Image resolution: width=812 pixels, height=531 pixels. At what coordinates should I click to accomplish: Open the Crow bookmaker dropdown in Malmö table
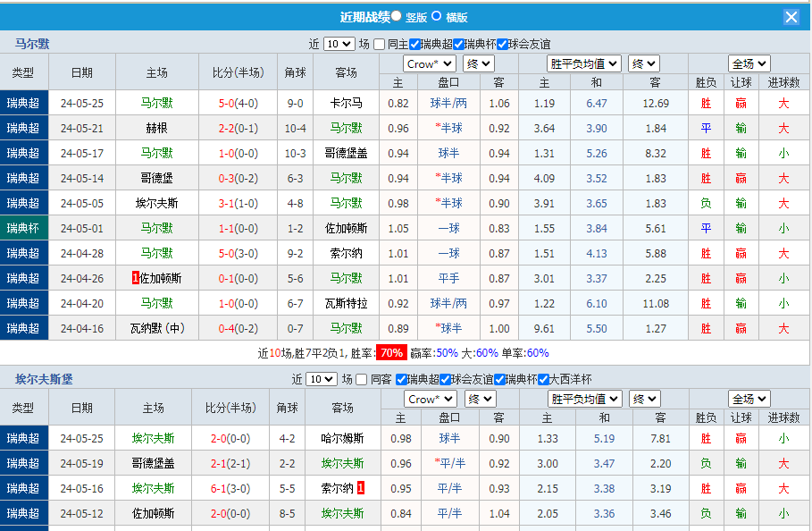tap(427, 63)
